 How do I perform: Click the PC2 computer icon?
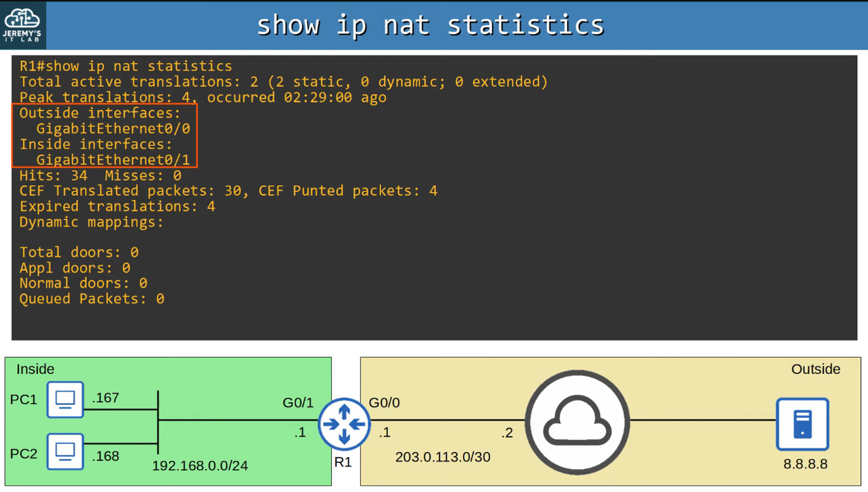[x=65, y=452]
